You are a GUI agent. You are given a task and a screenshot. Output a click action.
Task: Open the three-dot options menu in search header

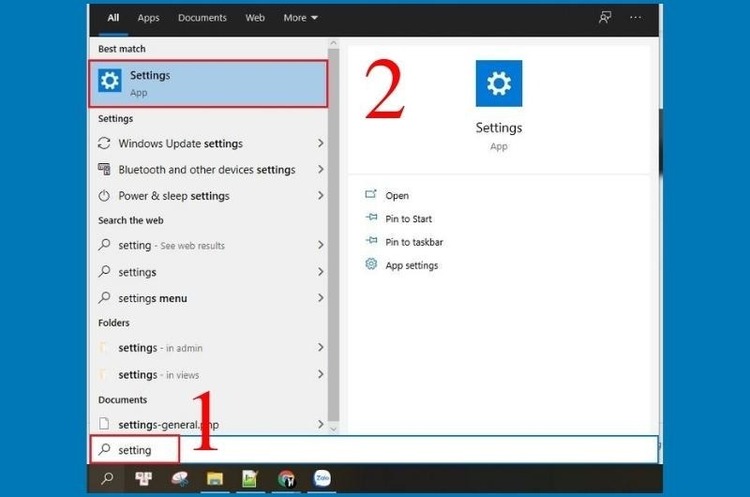[x=636, y=18]
